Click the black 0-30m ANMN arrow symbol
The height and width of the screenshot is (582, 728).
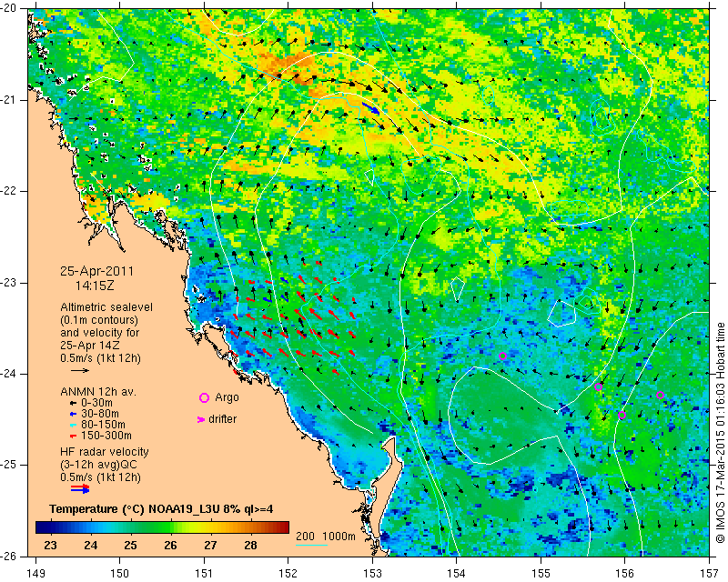pos(74,403)
